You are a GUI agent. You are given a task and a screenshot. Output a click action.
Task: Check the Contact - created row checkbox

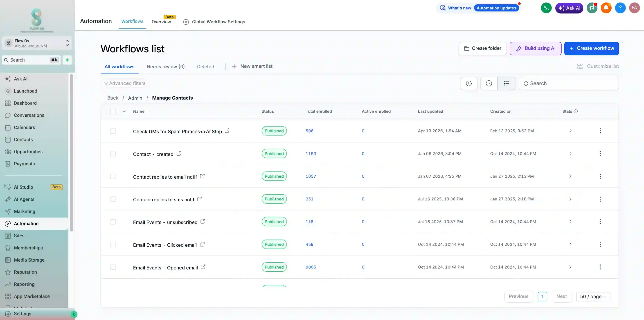click(113, 153)
